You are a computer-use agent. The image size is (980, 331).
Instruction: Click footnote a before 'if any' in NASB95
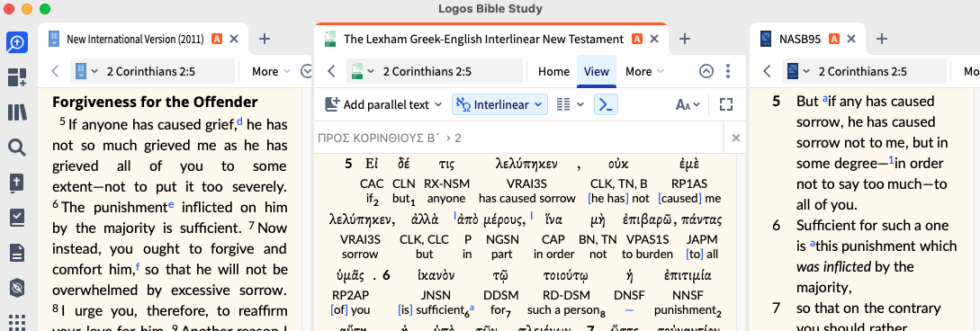(825, 98)
